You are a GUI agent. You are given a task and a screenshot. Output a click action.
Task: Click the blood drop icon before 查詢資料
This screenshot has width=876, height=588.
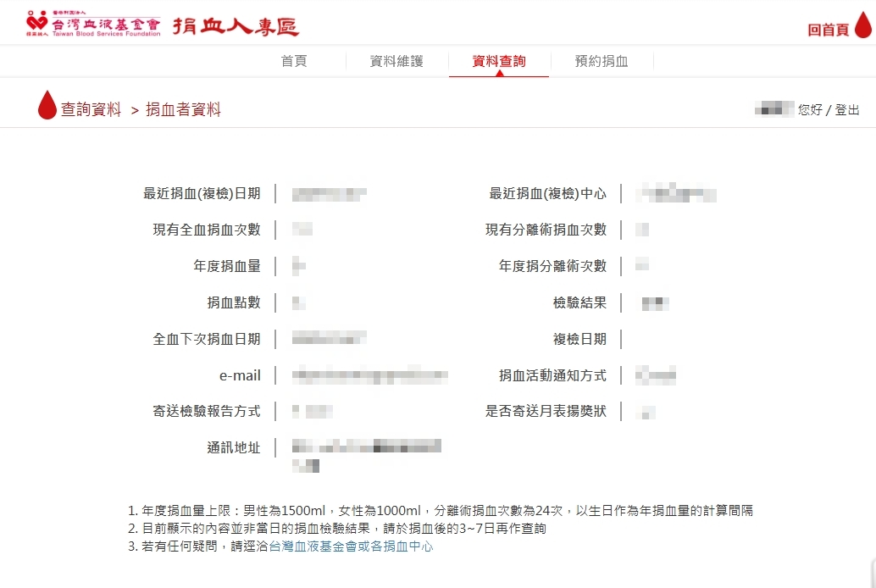pyautogui.click(x=47, y=106)
